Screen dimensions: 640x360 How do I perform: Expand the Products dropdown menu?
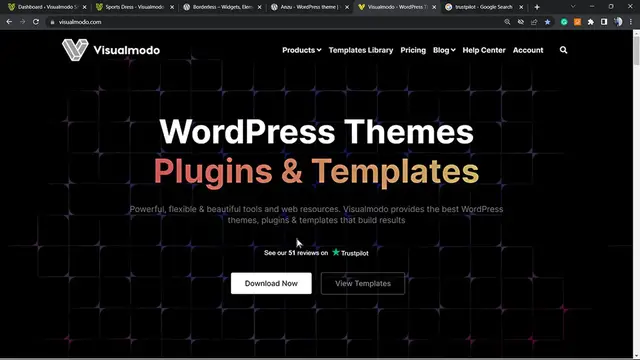tap(302, 50)
